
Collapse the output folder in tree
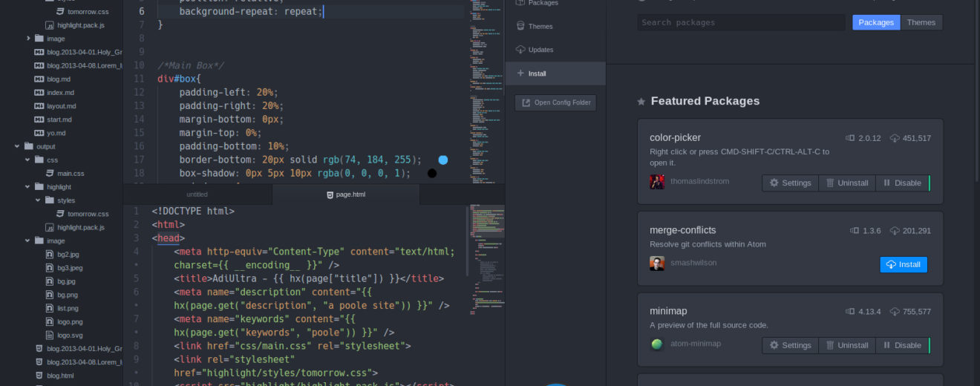(17, 146)
